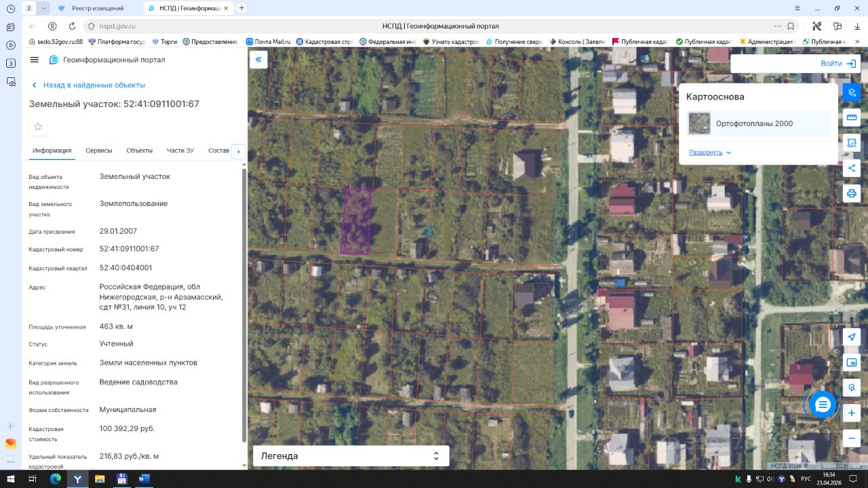Click the Муниципальная ownership value
The width and height of the screenshot is (868, 488).
pyautogui.click(x=128, y=410)
